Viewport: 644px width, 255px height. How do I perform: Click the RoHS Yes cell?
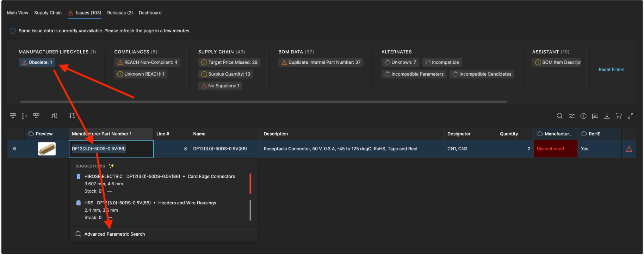(600, 149)
